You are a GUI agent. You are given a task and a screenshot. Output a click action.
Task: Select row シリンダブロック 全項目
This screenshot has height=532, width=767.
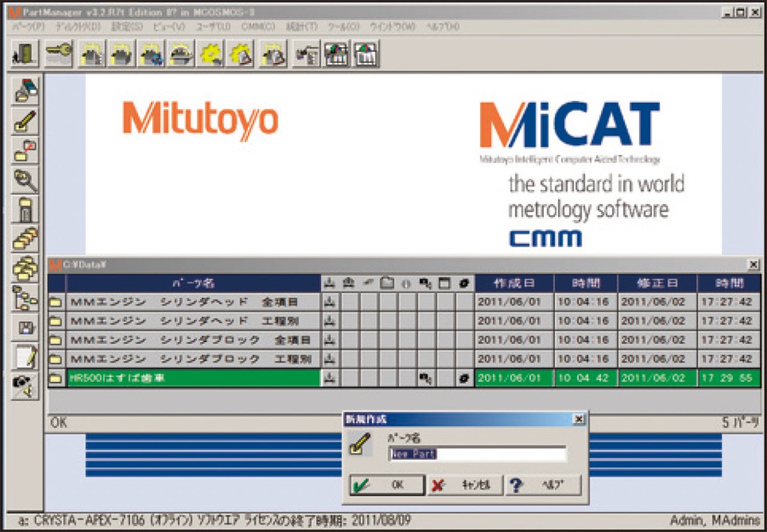[194, 340]
